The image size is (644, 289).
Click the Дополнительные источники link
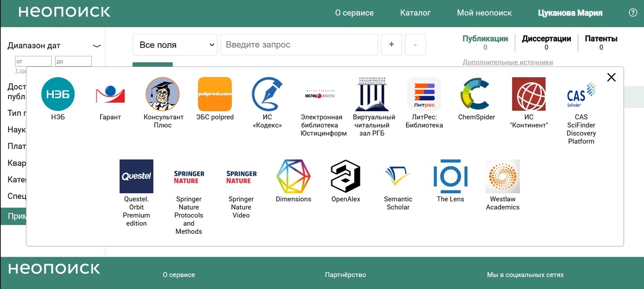pyautogui.click(x=508, y=62)
